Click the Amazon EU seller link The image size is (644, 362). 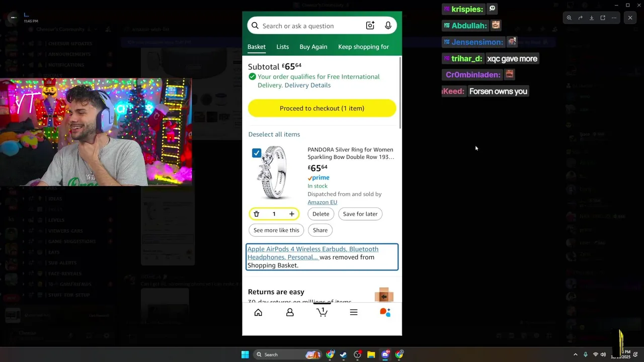pos(323,202)
